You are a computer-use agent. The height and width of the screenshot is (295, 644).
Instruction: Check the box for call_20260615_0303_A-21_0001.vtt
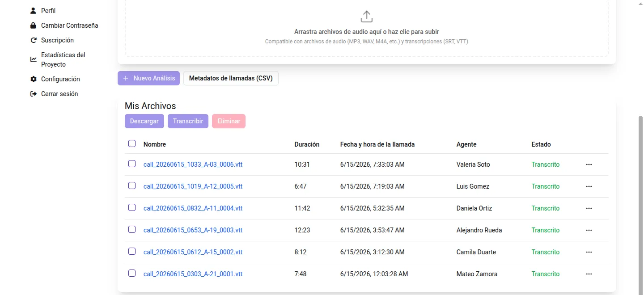click(132, 273)
